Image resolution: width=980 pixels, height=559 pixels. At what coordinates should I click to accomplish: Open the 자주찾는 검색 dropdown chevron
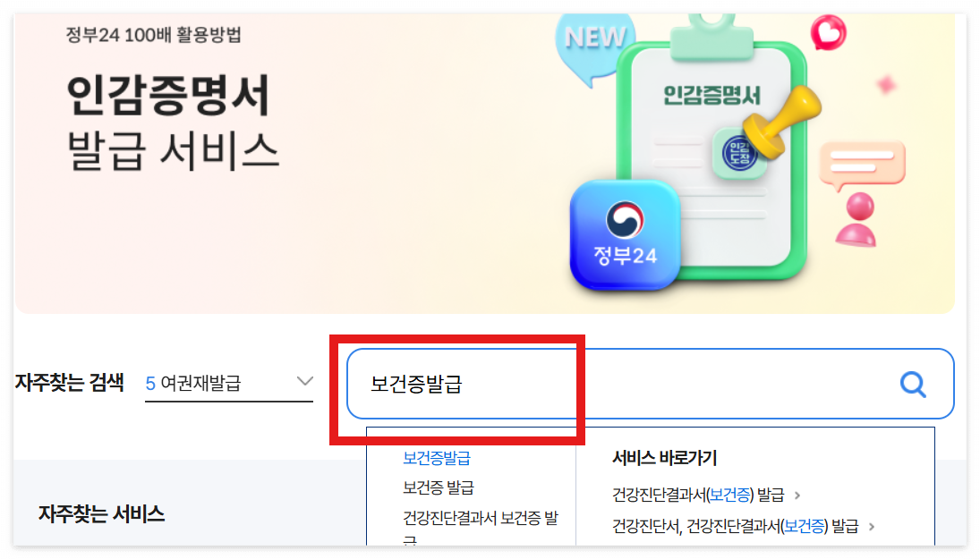(x=305, y=380)
